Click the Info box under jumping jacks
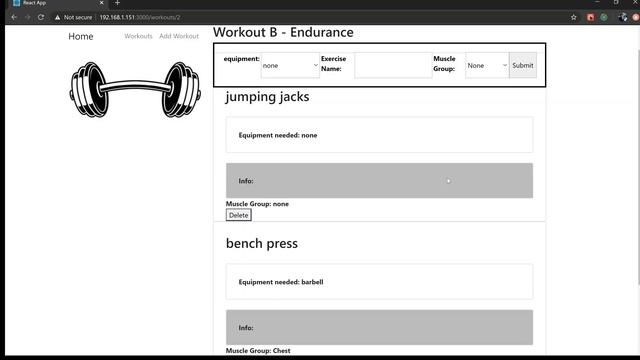This screenshot has height=360, width=640. point(379,180)
